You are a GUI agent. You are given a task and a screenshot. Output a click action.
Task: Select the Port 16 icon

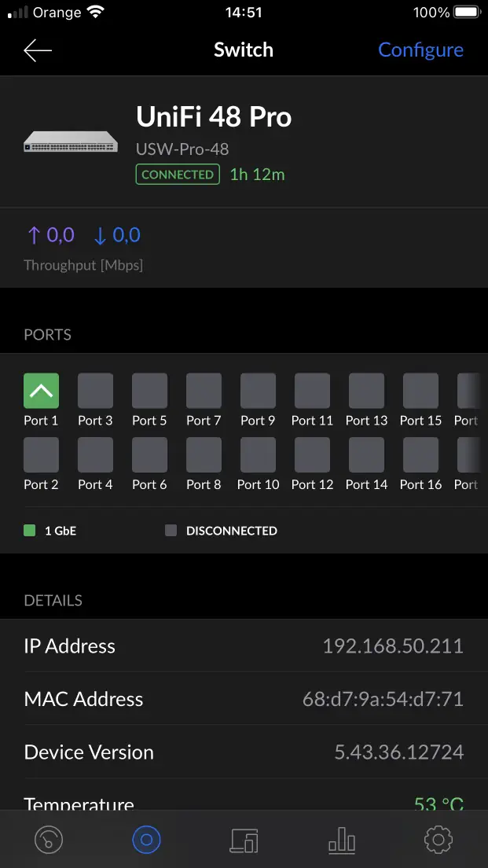[x=420, y=454]
